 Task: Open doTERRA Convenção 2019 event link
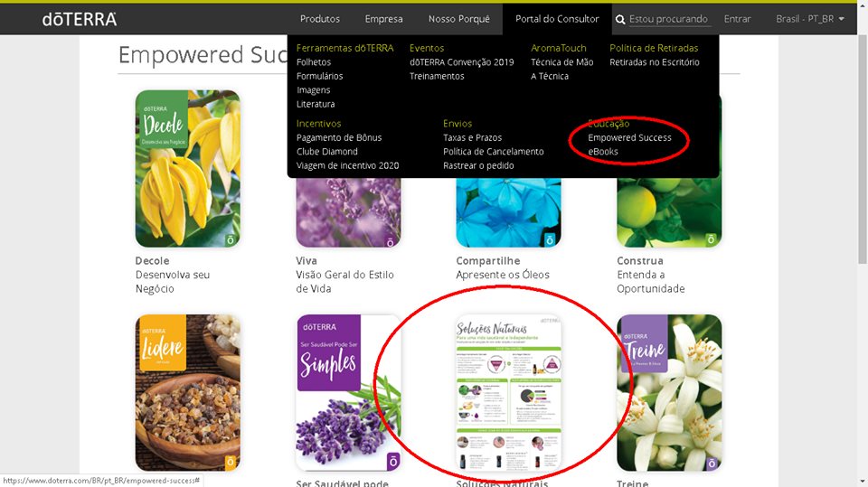point(462,62)
